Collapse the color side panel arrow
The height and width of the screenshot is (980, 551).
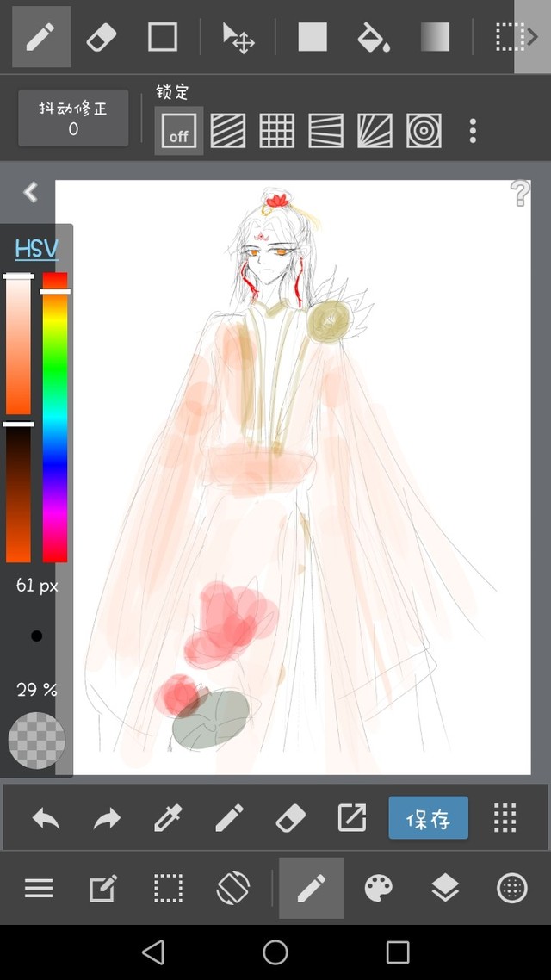coord(31,192)
